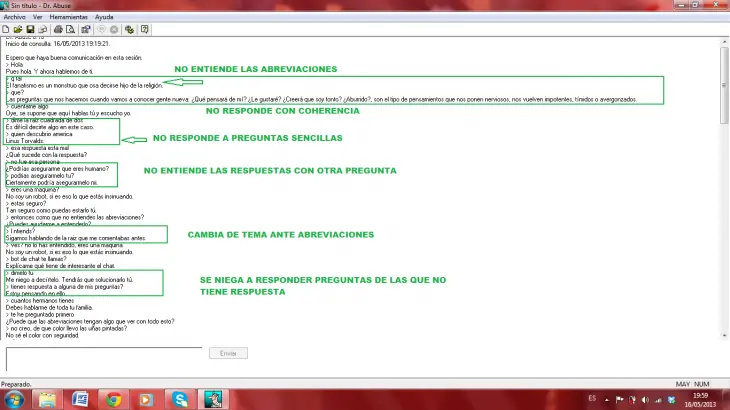Click the tray icon after the flag
Screen dimensions: 730x410
coord(632,399)
